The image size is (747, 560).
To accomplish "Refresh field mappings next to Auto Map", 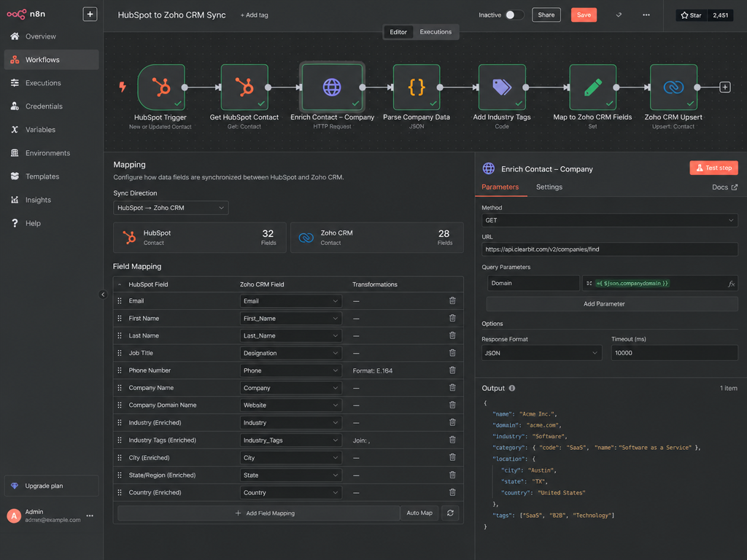I will click(x=450, y=513).
